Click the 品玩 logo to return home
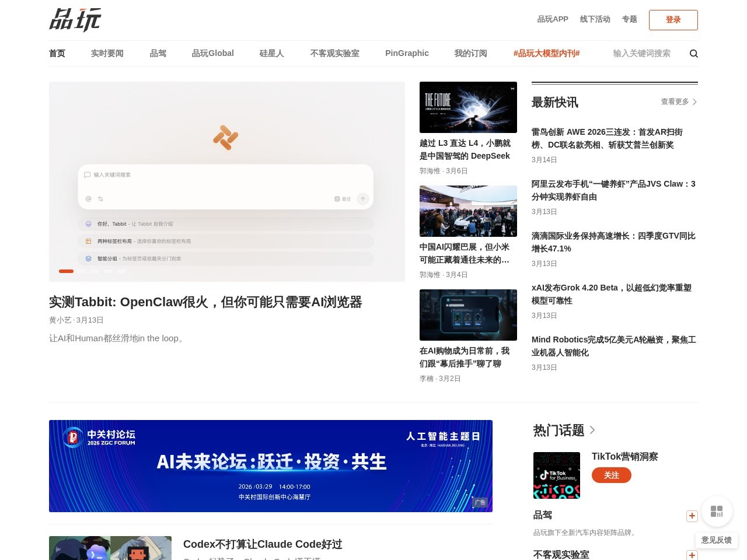The image size is (747, 560). [75, 20]
